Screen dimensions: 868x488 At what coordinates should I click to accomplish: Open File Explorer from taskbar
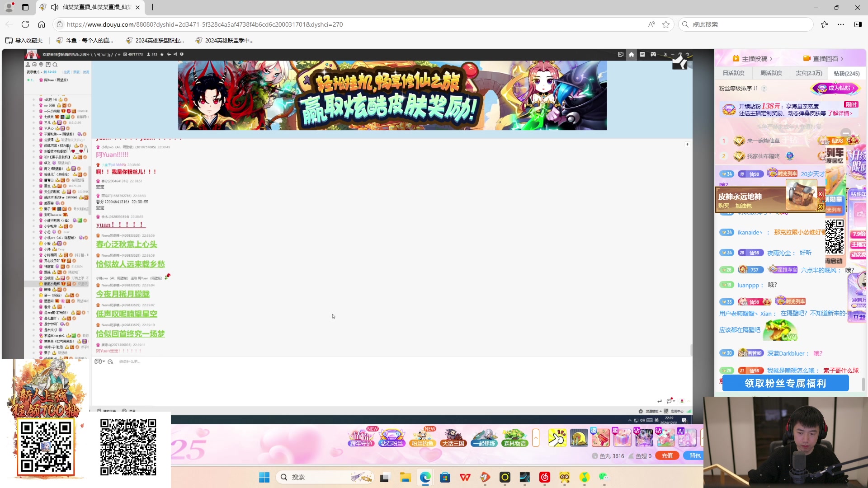click(x=405, y=477)
